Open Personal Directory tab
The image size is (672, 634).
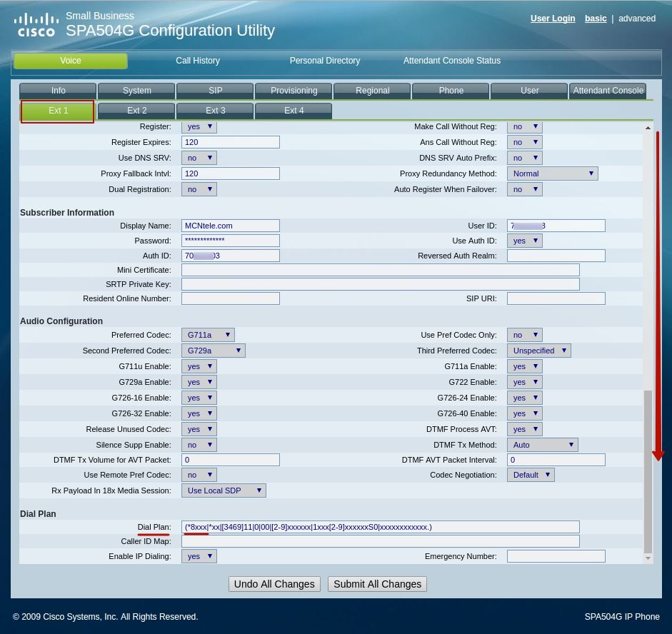(325, 61)
